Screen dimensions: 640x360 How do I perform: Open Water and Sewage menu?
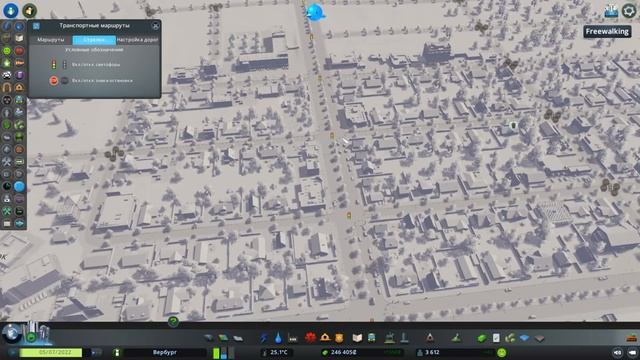coord(278,338)
